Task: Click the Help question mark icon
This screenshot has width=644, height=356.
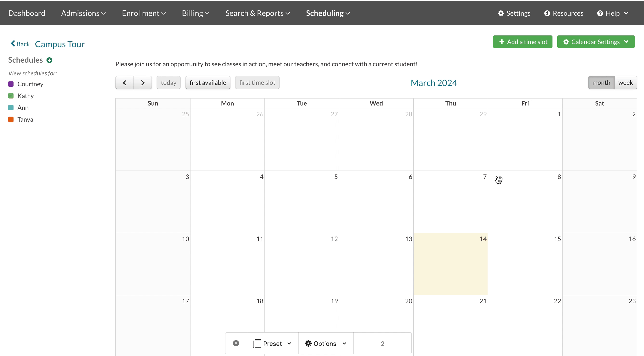Action: (x=600, y=13)
